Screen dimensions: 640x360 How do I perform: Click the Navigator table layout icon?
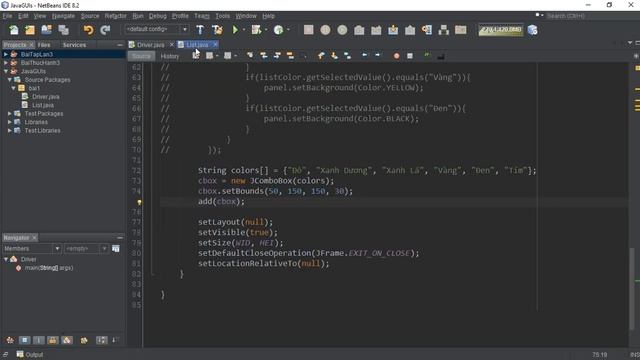coord(116,249)
